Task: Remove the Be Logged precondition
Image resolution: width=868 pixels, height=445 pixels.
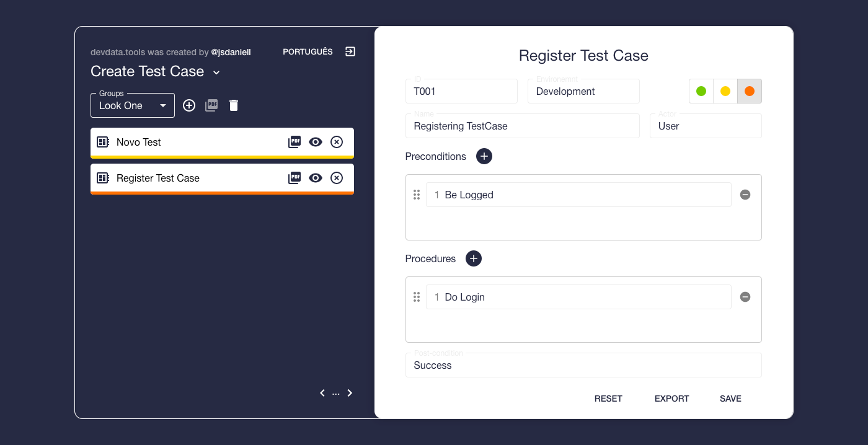Action: [745, 194]
